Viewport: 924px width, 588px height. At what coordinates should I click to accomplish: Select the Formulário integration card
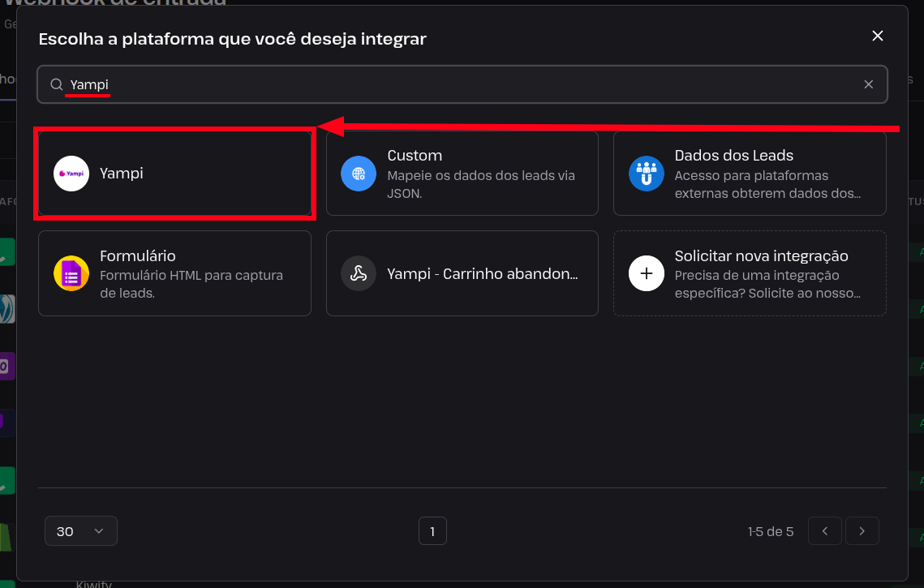coord(174,273)
